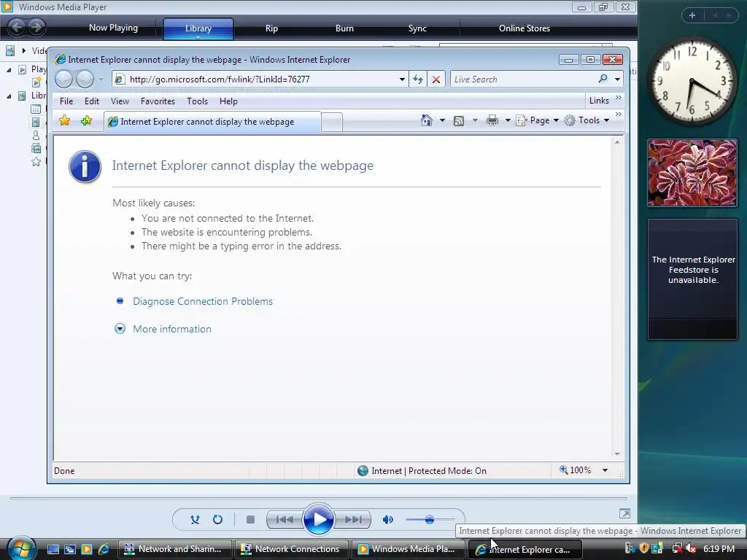This screenshot has height=560, width=747.
Task: Click the sidebar add gadgets plus button
Action: click(x=692, y=15)
